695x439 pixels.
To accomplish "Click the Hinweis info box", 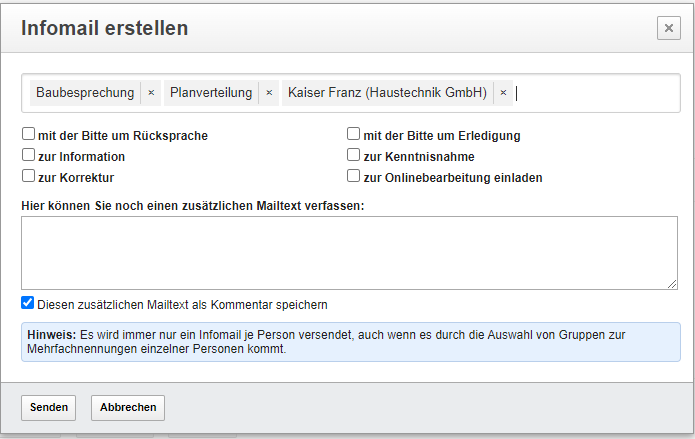I will click(x=350, y=342).
